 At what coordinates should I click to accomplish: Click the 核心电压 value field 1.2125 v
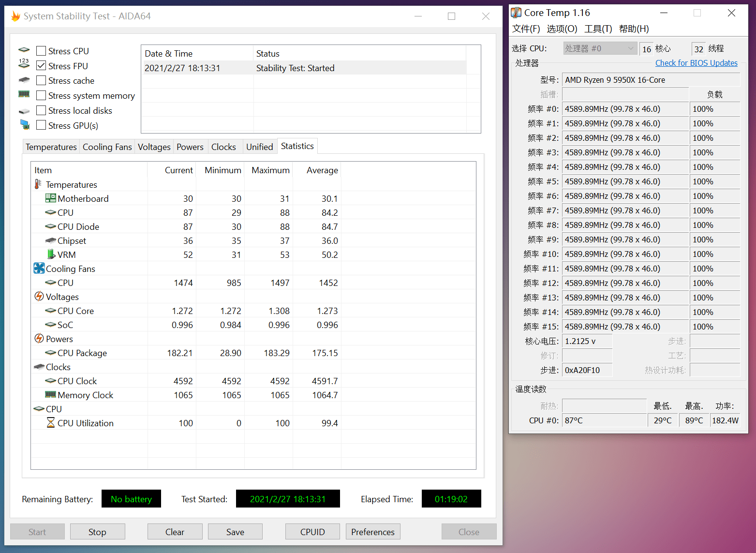pos(588,341)
